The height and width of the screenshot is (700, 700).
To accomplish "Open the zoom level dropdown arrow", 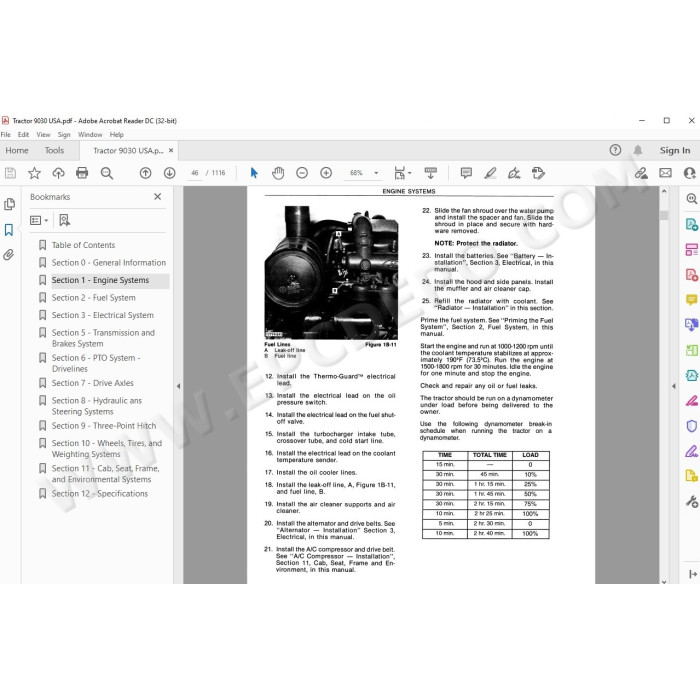I will [x=376, y=173].
